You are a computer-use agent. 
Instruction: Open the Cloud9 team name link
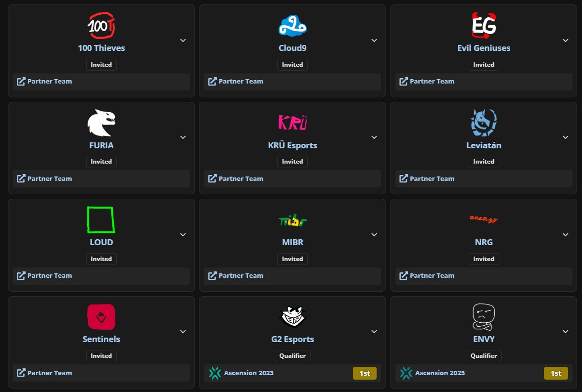click(292, 48)
